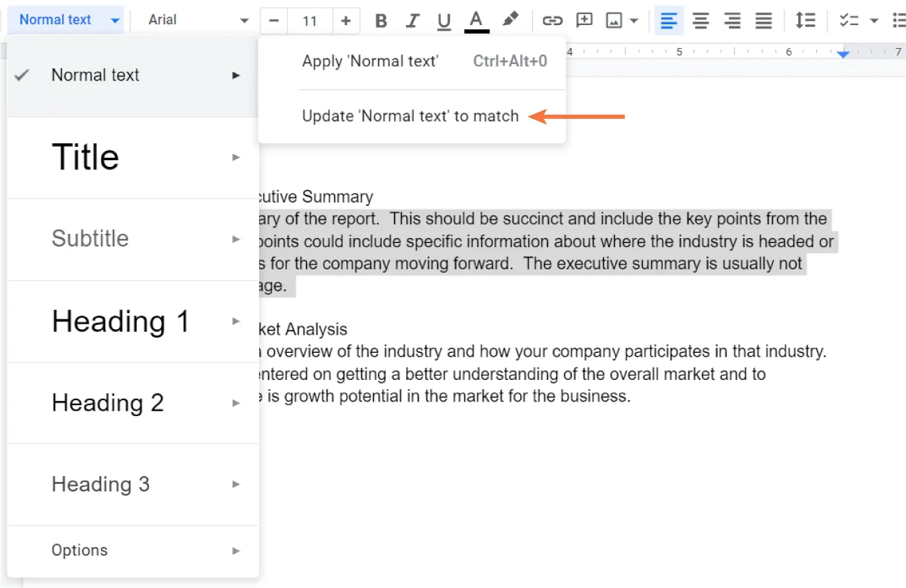906x588 pixels.
Task: Open the text color picker
Action: click(x=476, y=20)
